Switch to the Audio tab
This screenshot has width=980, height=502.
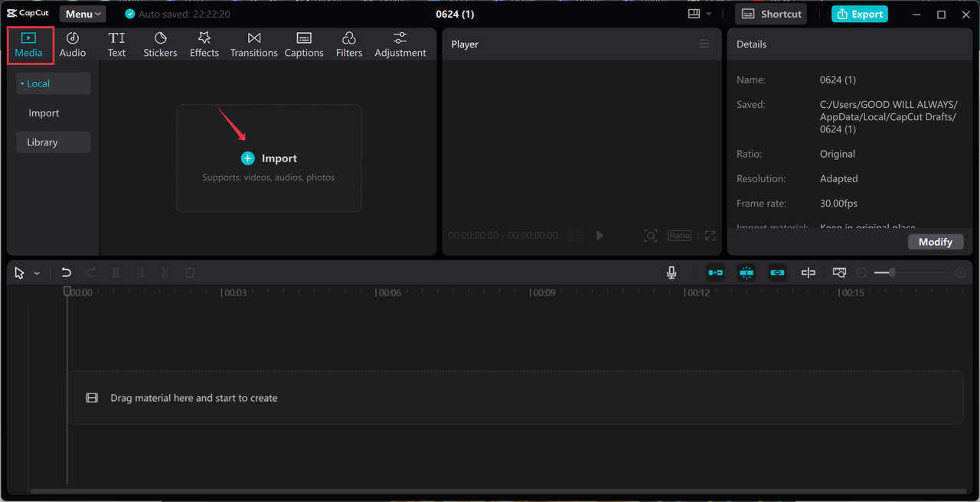coord(73,44)
